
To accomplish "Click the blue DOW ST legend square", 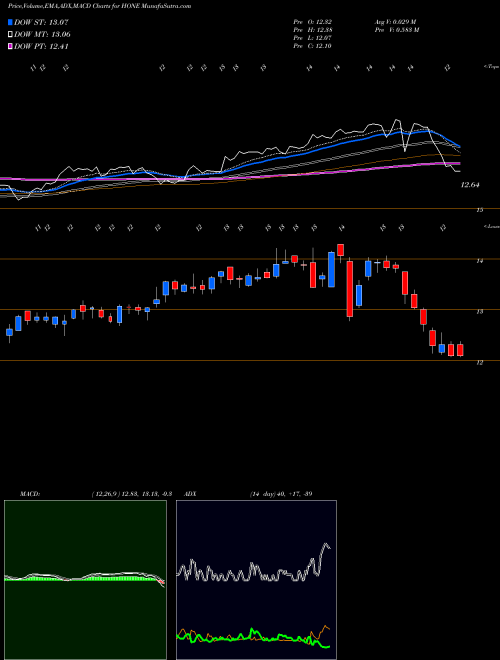I will (x=11, y=22).
